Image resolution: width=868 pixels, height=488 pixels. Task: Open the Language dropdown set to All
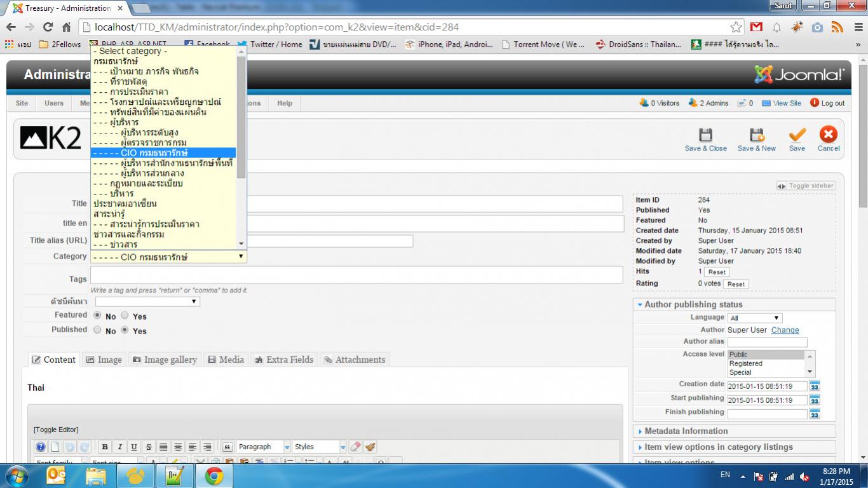coord(755,318)
